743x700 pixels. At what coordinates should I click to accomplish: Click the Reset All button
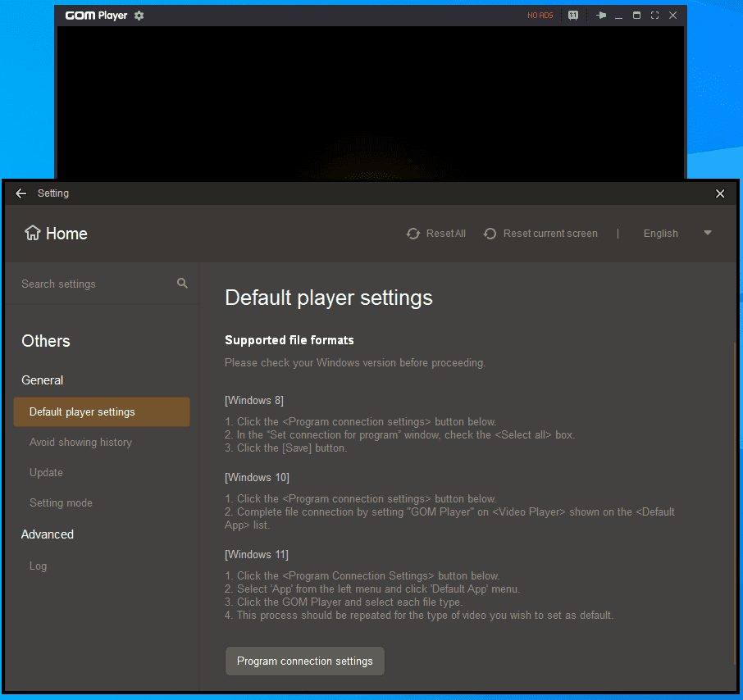(x=436, y=234)
